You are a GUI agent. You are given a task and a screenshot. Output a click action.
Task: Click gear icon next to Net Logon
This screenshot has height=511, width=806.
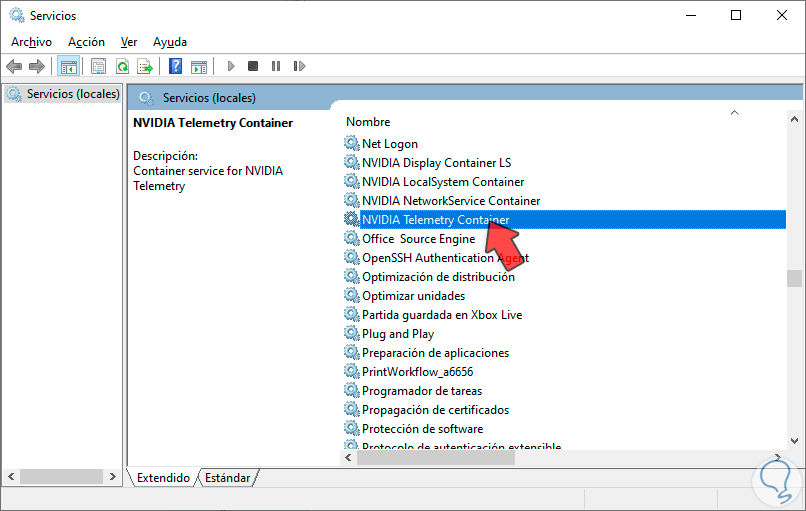click(x=352, y=143)
